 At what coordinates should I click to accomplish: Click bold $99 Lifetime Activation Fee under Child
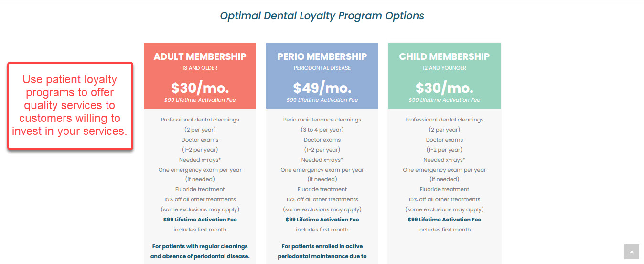(x=444, y=220)
